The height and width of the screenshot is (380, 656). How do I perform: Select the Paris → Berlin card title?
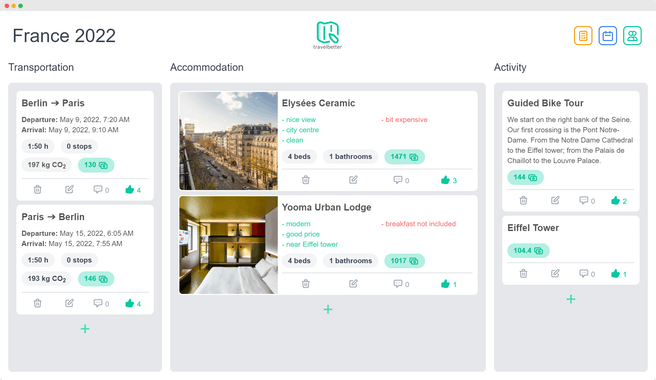tap(53, 217)
